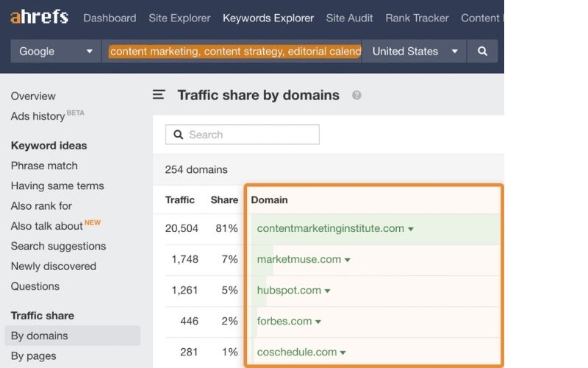Click the Traffic share by domains heading

(x=259, y=96)
